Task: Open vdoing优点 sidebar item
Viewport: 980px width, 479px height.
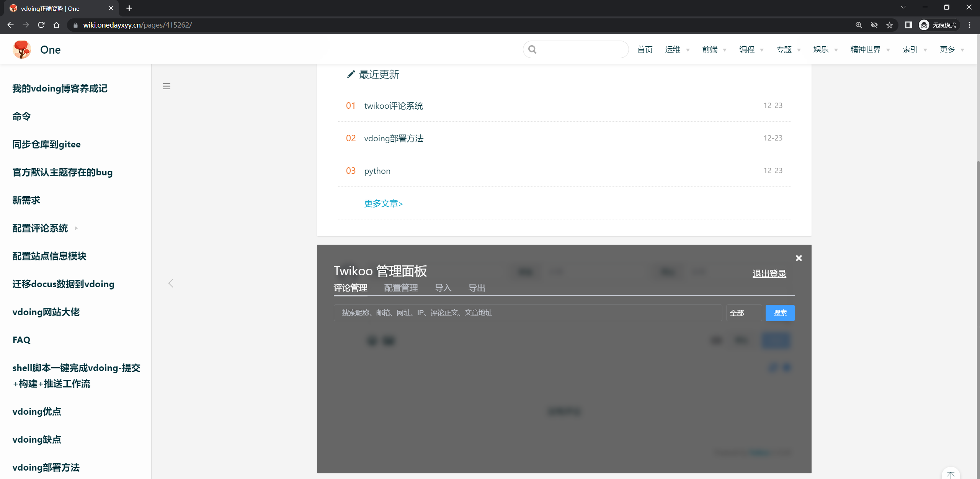Action: (x=37, y=412)
